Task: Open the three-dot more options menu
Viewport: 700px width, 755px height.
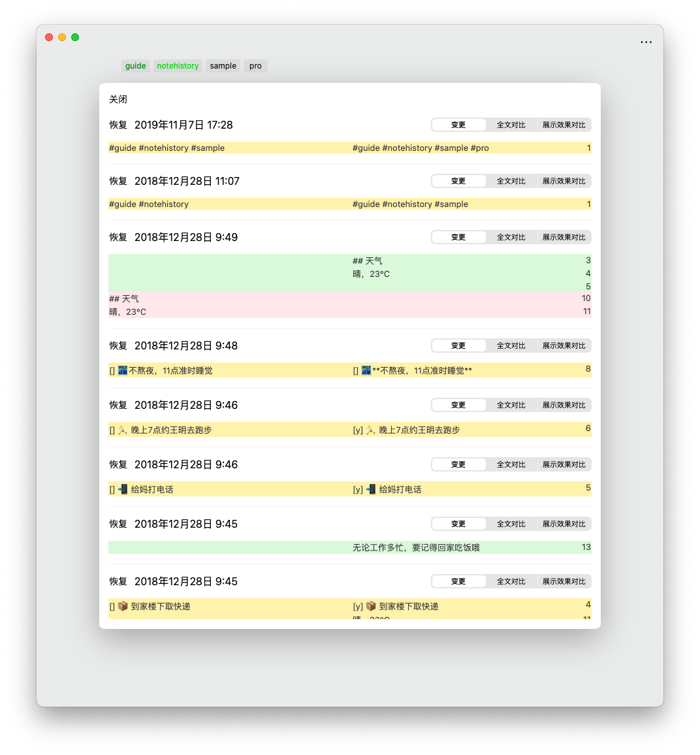Action: tap(646, 42)
